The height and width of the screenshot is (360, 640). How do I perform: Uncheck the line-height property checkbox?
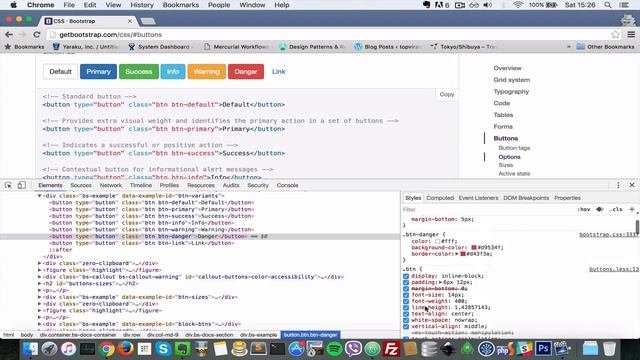point(406,307)
